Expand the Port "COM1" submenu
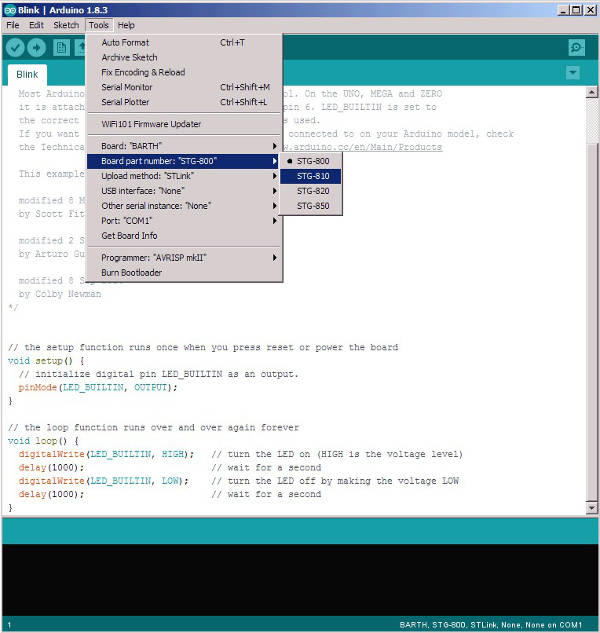600x633 pixels. point(185,220)
